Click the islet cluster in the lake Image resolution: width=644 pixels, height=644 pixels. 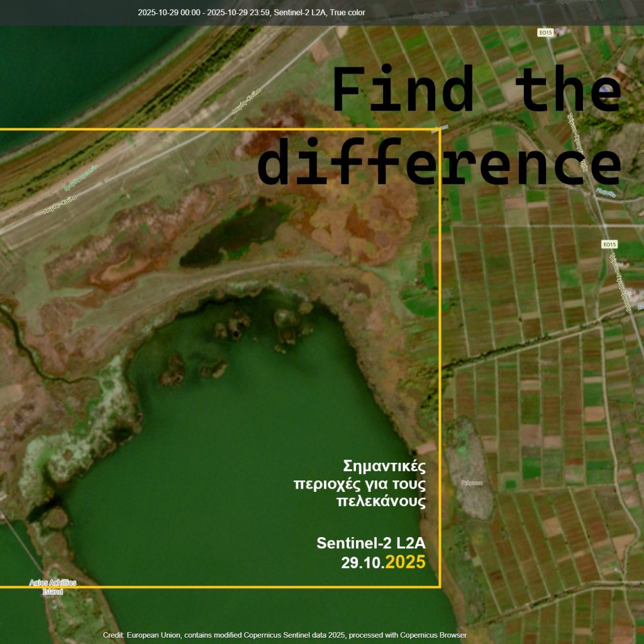264,327
